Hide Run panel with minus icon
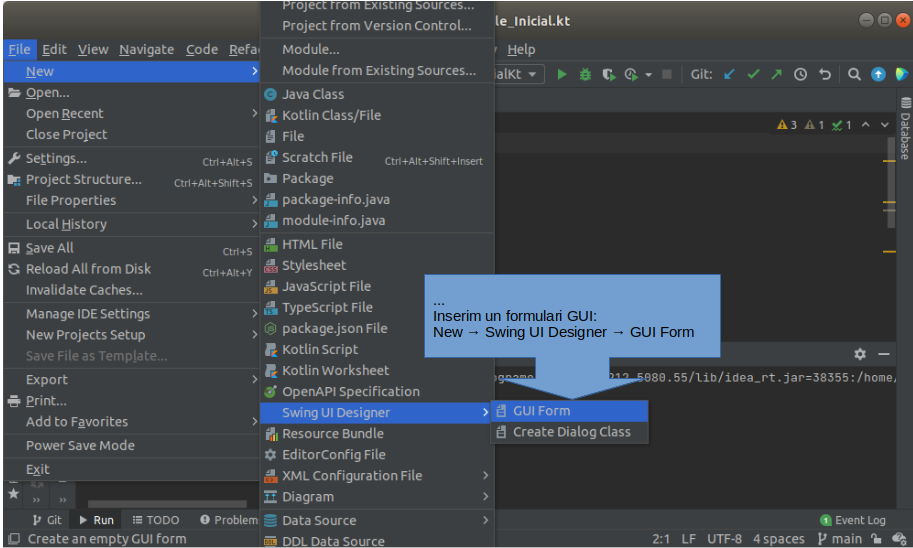This screenshot has width=913, height=548. (884, 353)
